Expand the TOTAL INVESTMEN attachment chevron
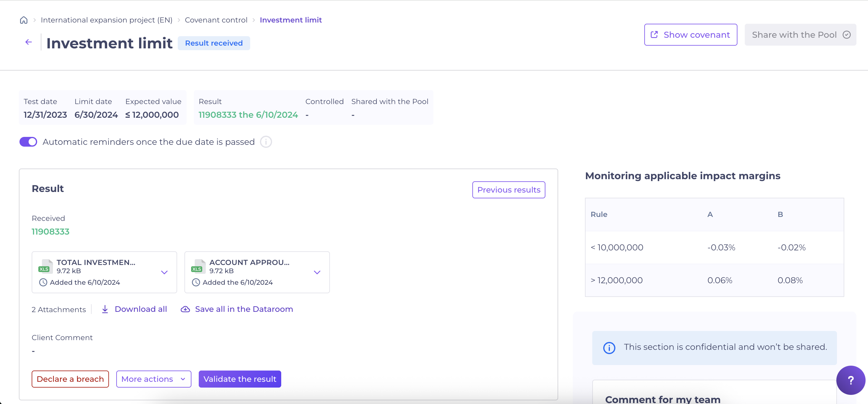 click(x=164, y=272)
